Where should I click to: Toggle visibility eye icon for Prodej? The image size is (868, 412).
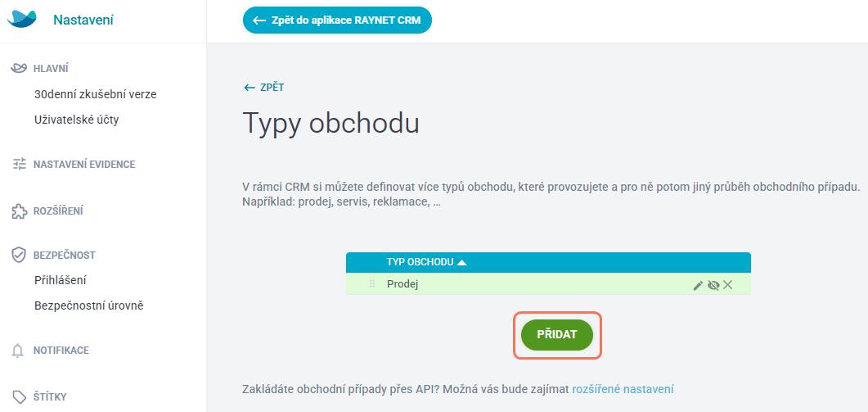[x=713, y=285]
